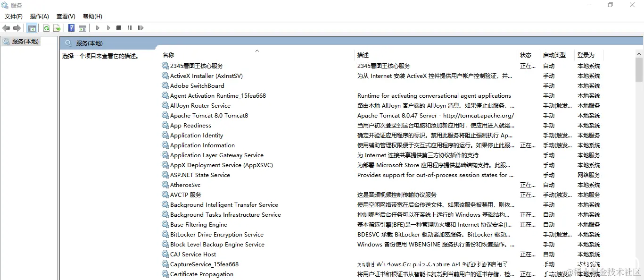The image size is (644, 280).
Task: Click the Export List toolbar icon
Action: (x=57, y=28)
